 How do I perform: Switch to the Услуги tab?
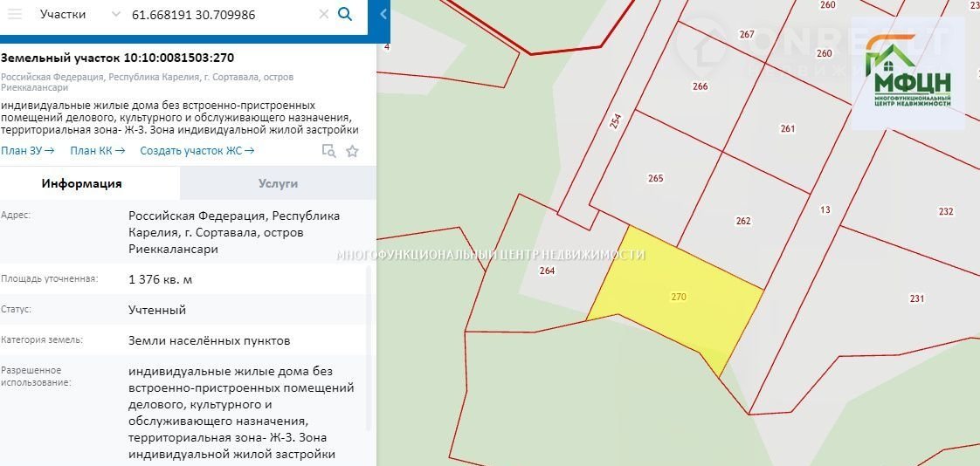278,183
